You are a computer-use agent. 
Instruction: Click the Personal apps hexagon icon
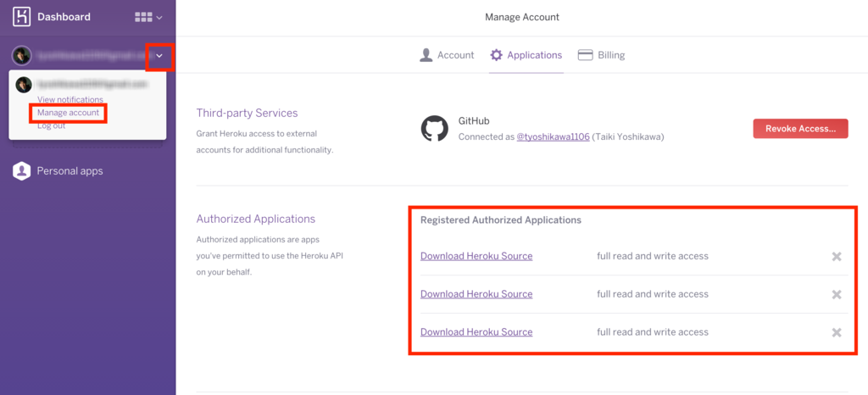21,171
